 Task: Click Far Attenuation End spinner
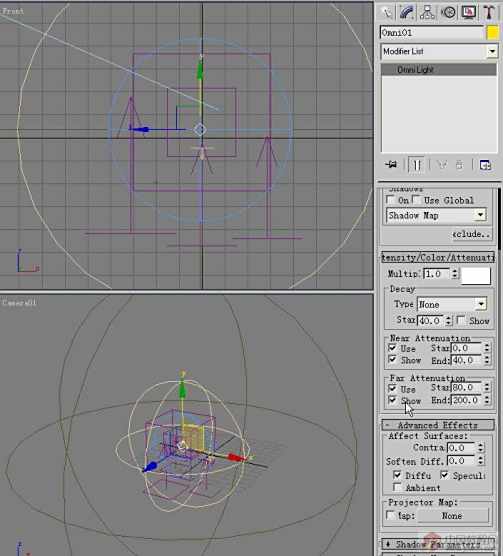click(487, 400)
